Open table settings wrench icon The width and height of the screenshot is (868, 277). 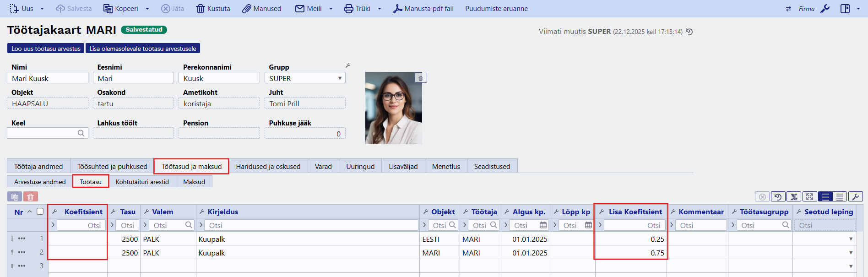click(x=855, y=197)
